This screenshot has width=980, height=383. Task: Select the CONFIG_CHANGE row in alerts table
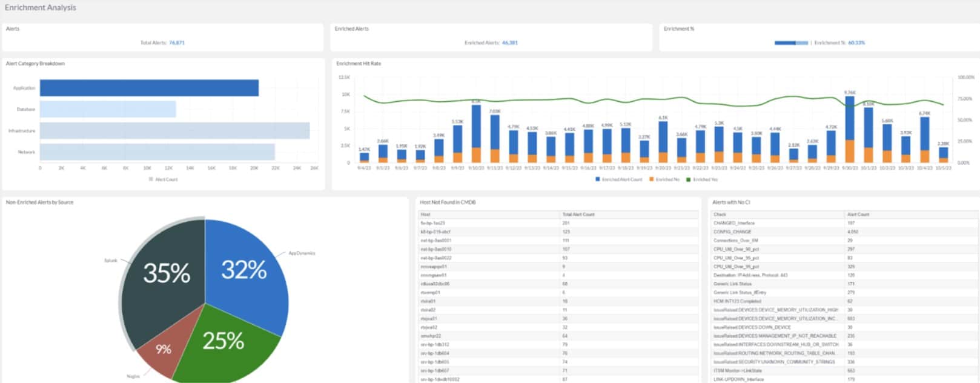pyautogui.click(x=732, y=231)
